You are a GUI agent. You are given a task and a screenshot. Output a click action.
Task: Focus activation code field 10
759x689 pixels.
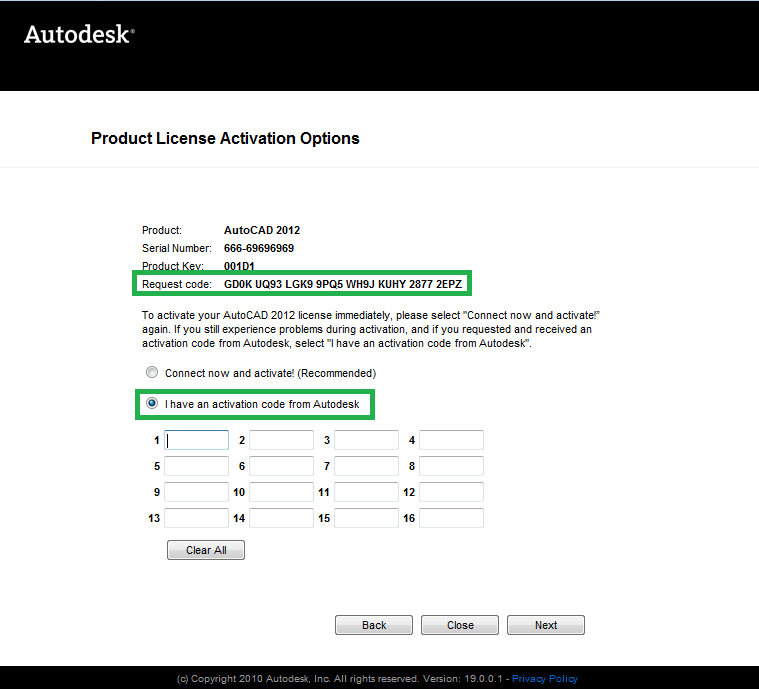282,492
